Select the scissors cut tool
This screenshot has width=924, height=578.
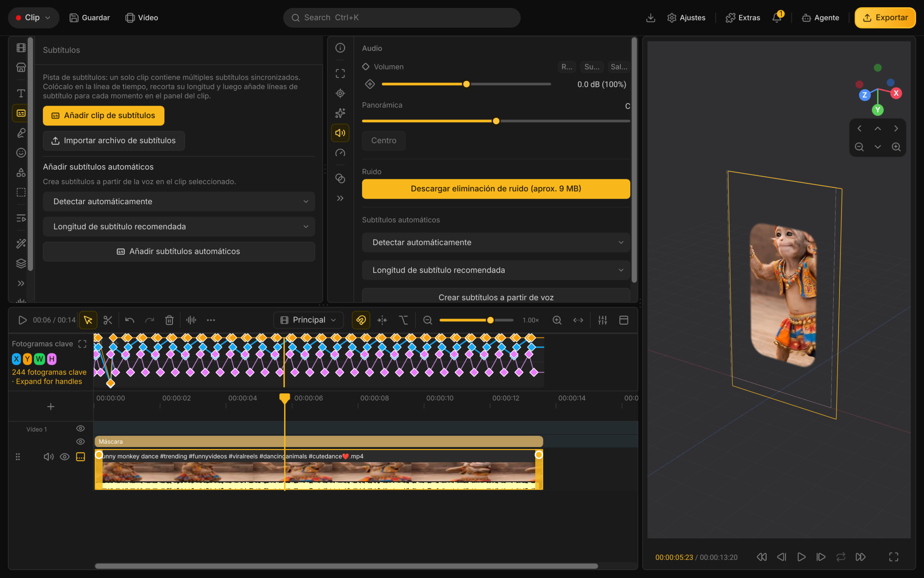[x=108, y=320]
